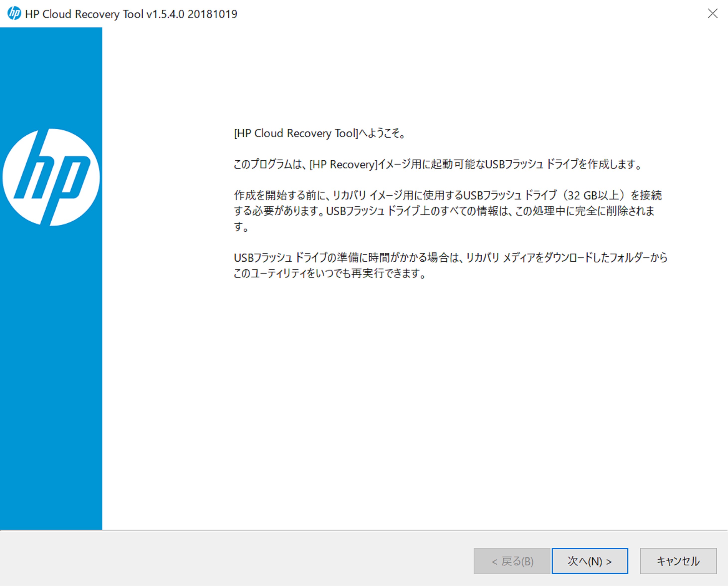Click the [HP Recovery] text in second paragraph

(343, 165)
